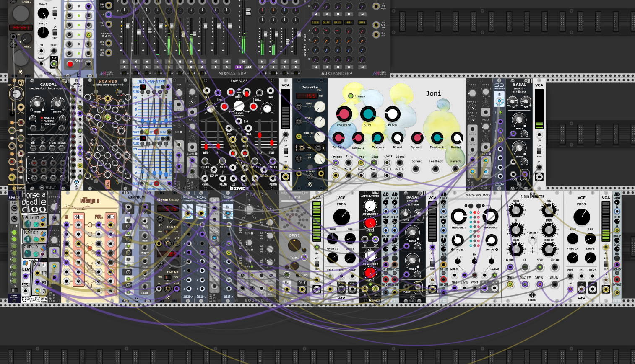Click the large FREQ knob on left VCF
The image size is (635, 364).
(341, 217)
